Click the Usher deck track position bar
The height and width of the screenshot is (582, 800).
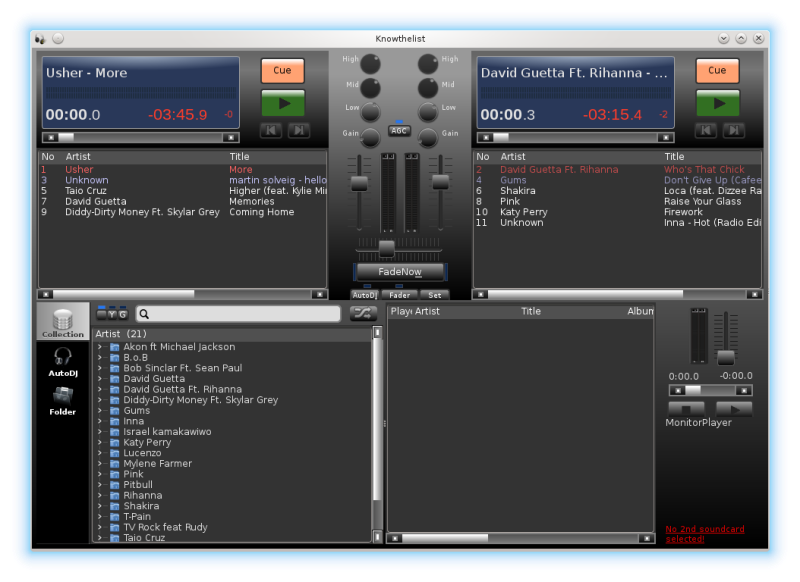pos(141,138)
